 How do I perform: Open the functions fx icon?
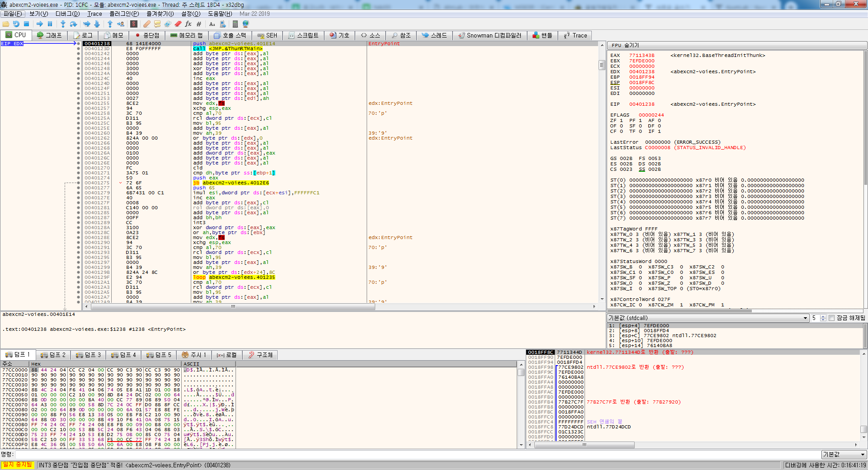[x=189, y=24]
